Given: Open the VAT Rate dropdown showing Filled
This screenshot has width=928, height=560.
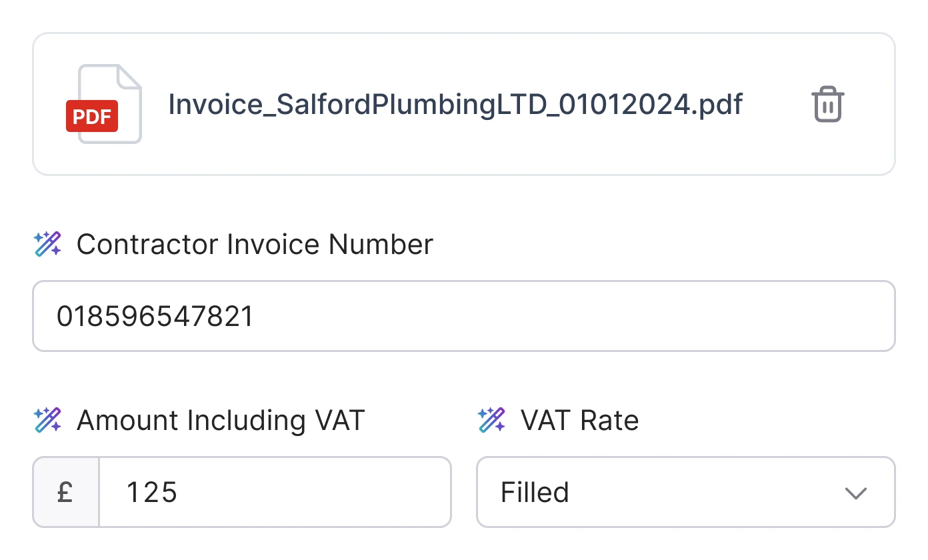Looking at the screenshot, I should point(685,493).
